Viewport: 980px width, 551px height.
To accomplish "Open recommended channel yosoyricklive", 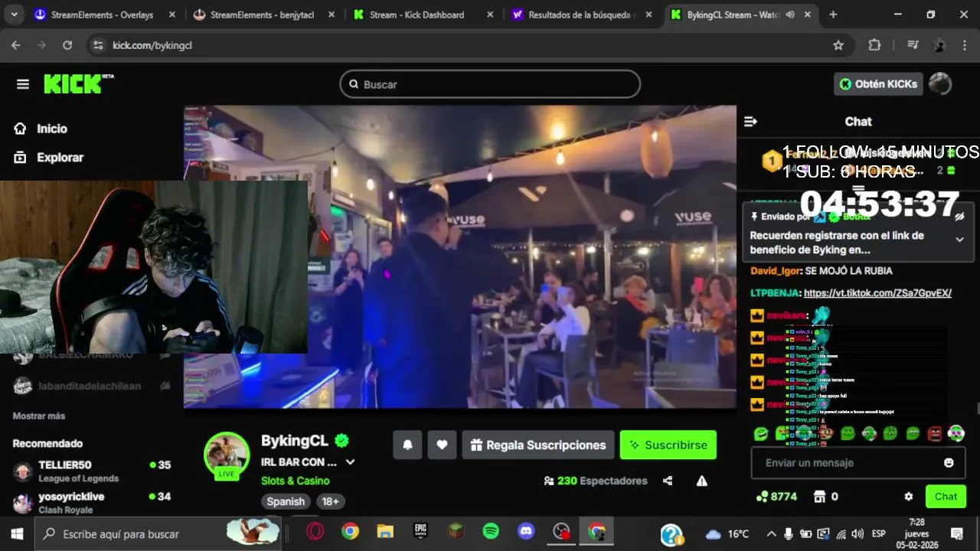I will click(92, 502).
